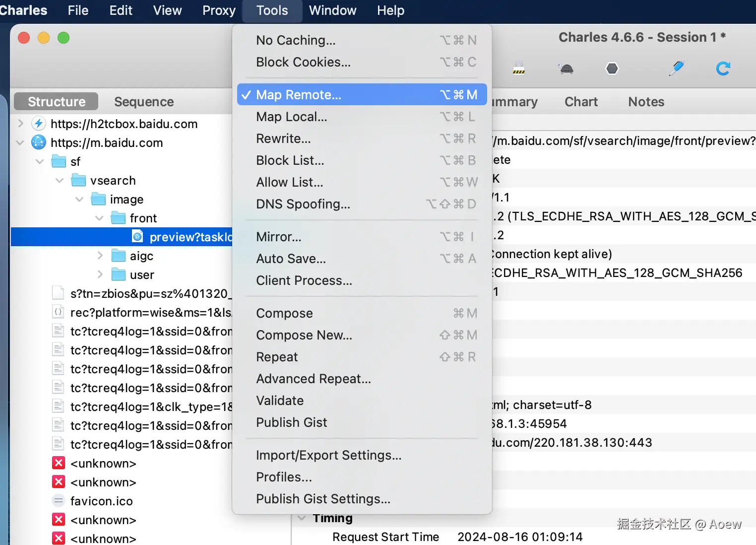This screenshot has height=545, width=756.
Task: Toggle the checked Map Remote menu item
Action: [362, 94]
